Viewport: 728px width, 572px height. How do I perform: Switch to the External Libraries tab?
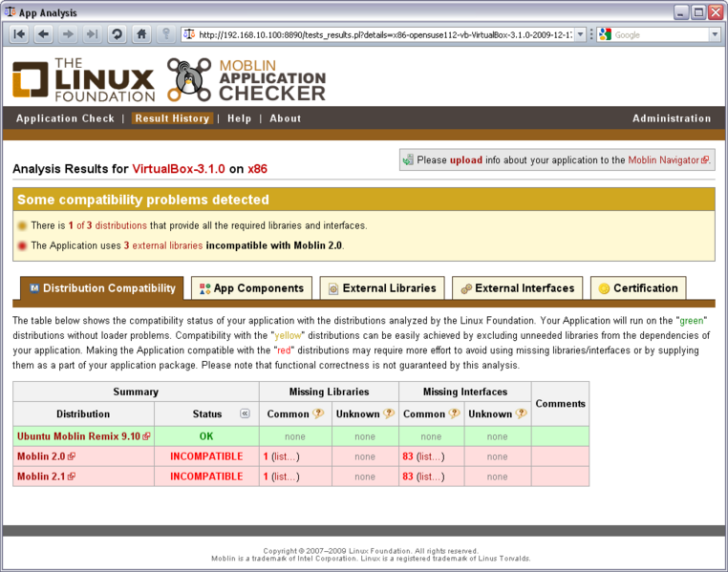(x=382, y=288)
